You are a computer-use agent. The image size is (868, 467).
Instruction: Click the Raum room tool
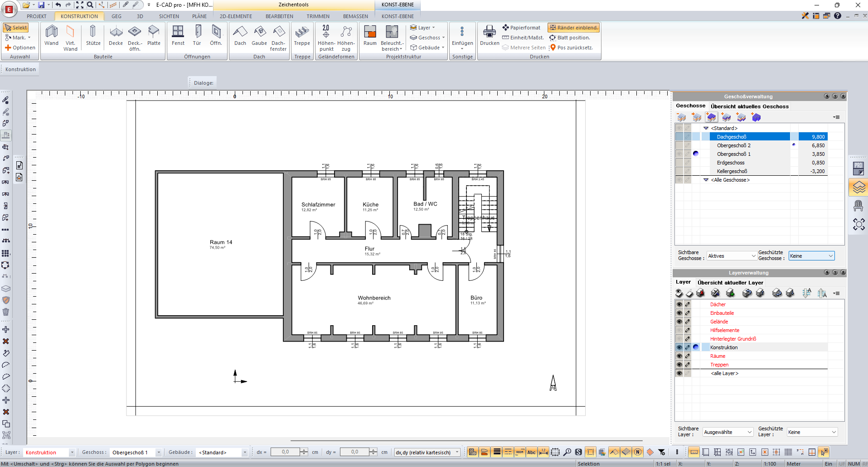pyautogui.click(x=370, y=36)
